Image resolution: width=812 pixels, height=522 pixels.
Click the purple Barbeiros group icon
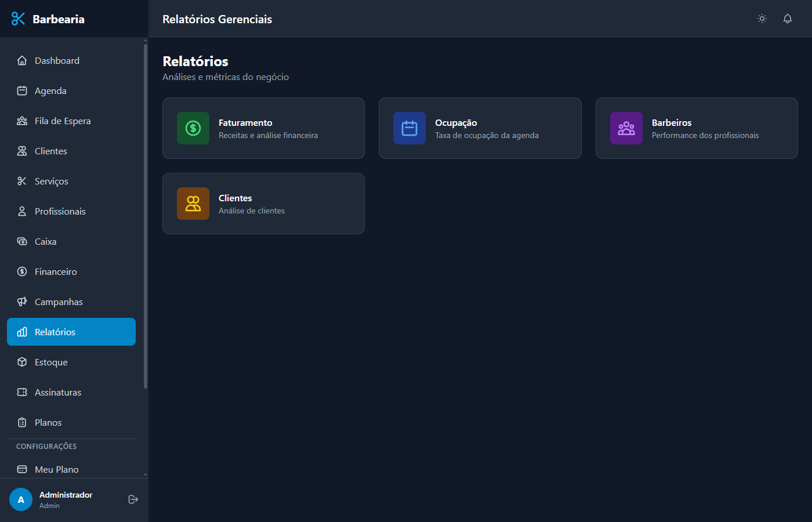tap(626, 128)
